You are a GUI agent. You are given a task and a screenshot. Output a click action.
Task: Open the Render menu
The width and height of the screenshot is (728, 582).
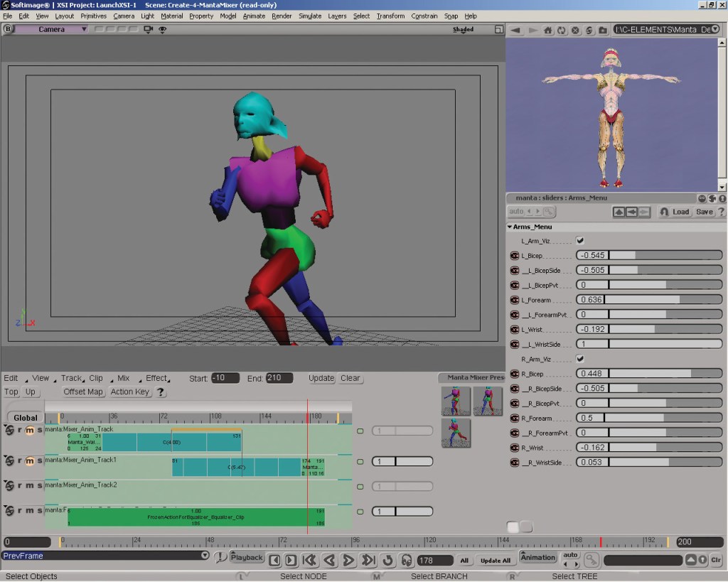(282, 16)
